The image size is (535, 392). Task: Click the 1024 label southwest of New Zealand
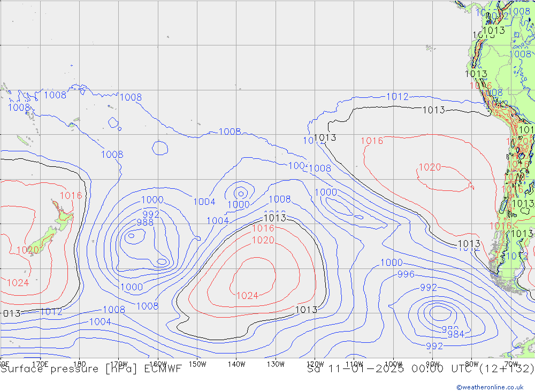point(18,282)
